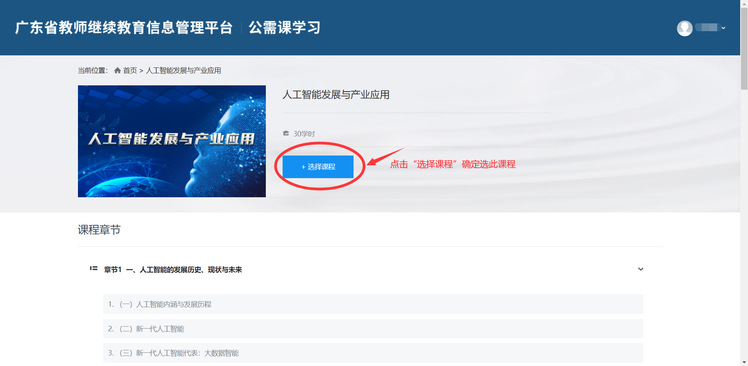Screen dimensions: 748x366
Task: Collapse chapter 1 with the chevron arrow
Action: (641, 269)
